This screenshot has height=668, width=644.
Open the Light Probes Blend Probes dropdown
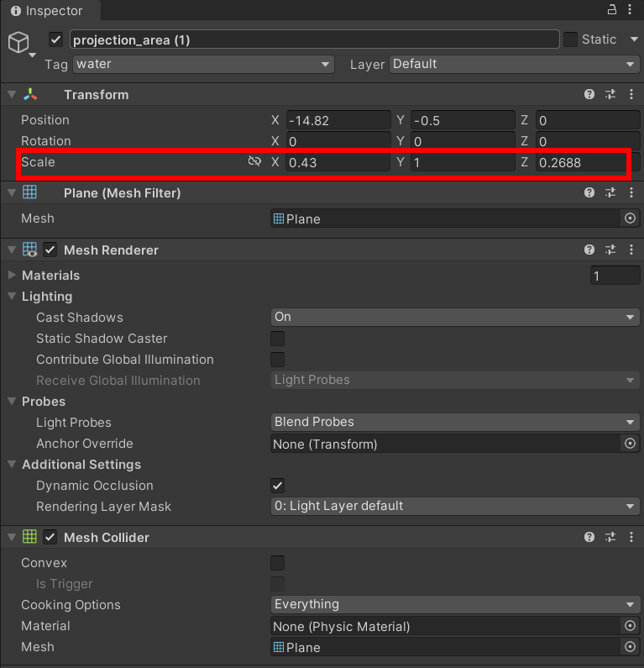[455, 422]
